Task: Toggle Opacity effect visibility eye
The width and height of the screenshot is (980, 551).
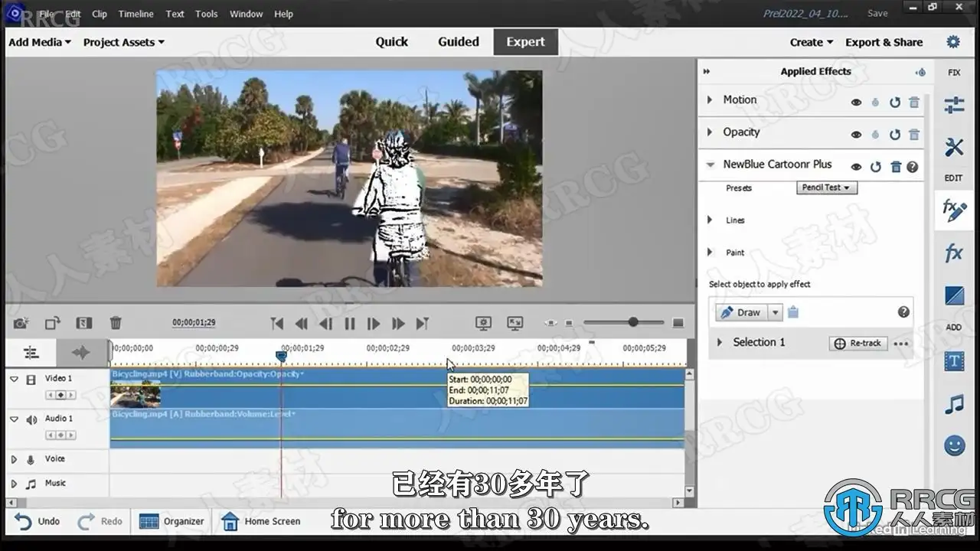Action: [856, 135]
